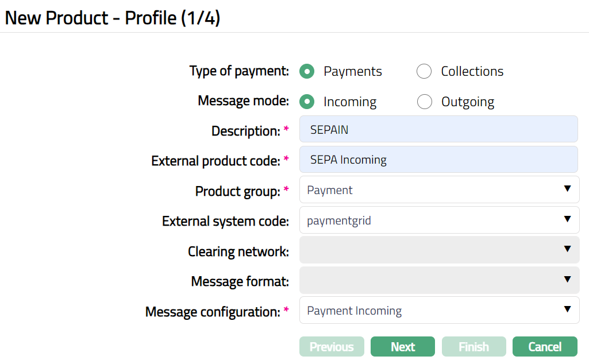
Task: Click the 'Clearing network:' label
Action: coord(238,251)
